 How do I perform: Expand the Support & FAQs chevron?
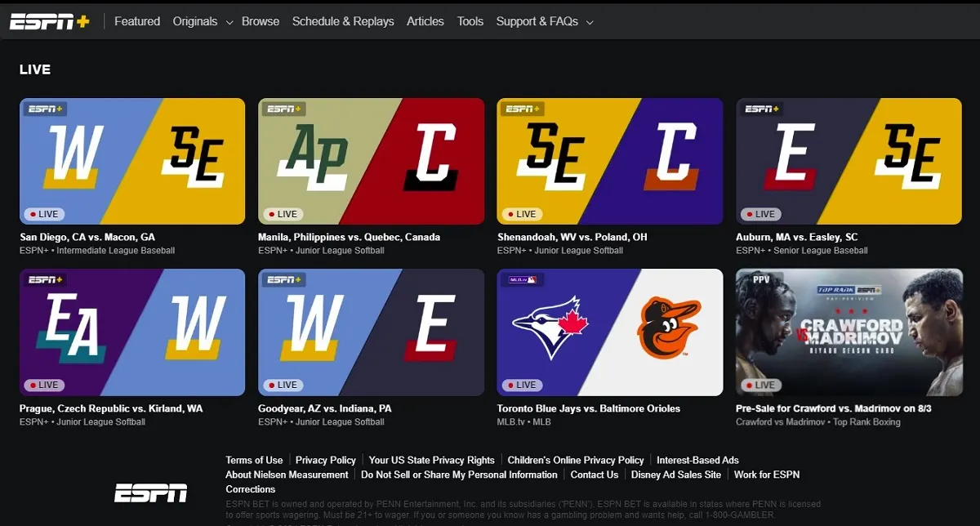[x=590, y=22]
